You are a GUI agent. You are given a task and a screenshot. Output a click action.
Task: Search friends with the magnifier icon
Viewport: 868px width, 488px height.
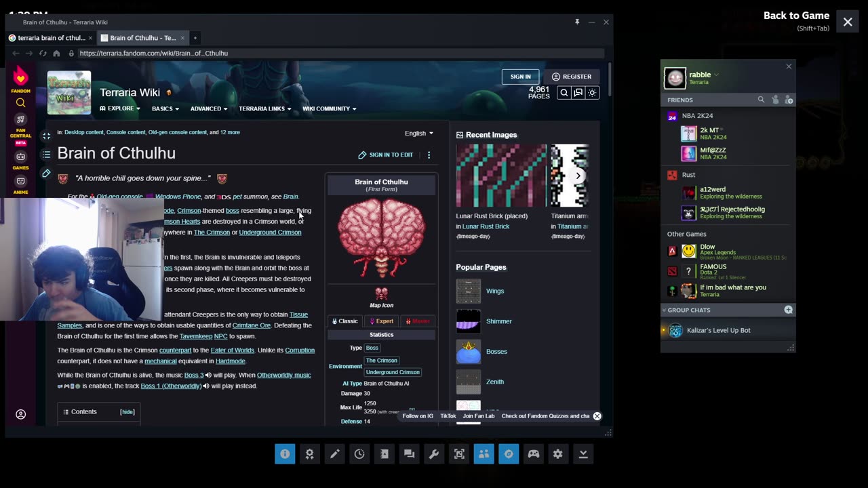tap(761, 100)
